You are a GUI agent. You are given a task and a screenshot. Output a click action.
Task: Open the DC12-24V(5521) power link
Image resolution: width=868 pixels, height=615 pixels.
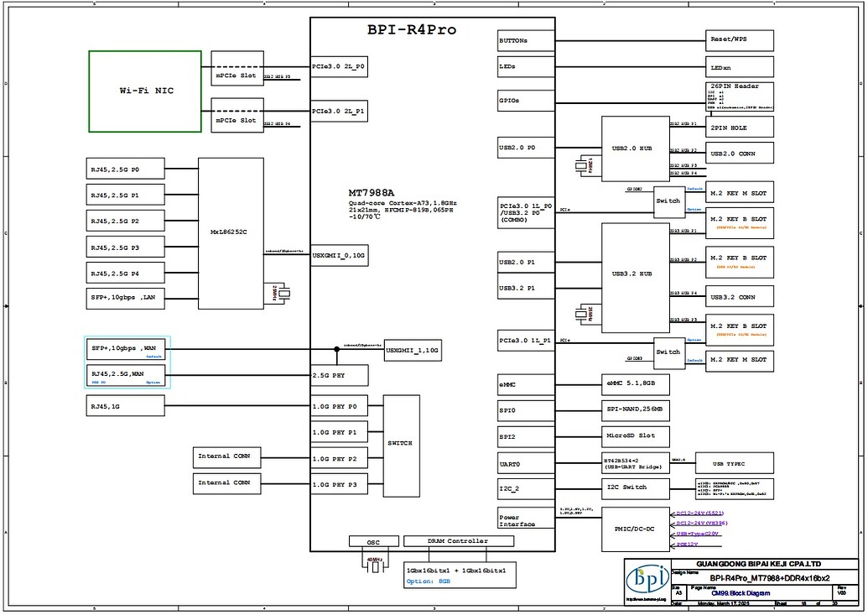[699, 513]
